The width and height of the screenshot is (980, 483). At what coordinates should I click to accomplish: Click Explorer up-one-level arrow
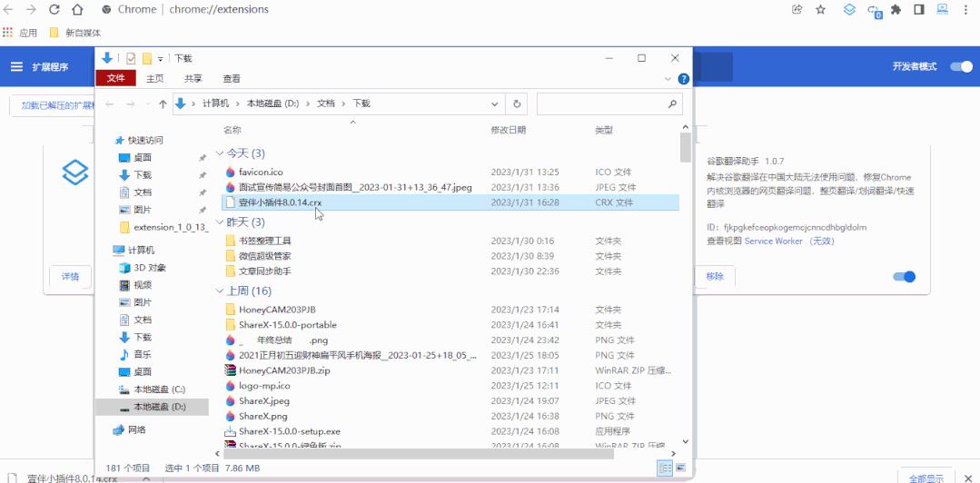[163, 104]
